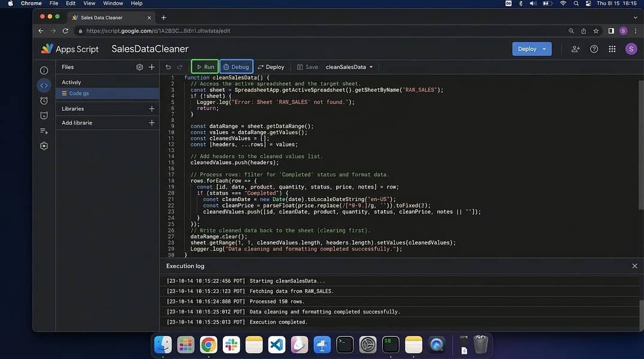Screen dimensions: 644x359
Task: Open the Google apps grid
Action: click(612, 49)
